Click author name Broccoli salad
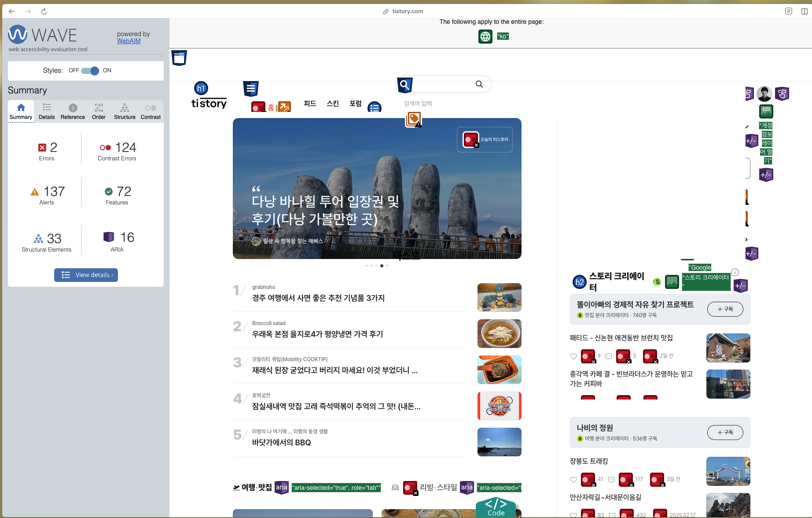The width and height of the screenshot is (812, 518). click(268, 323)
